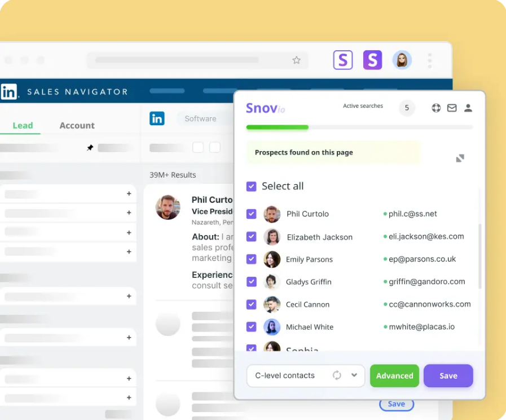Click the Gladys Griffin name
Image resolution: width=506 pixels, height=420 pixels.
[x=309, y=282]
